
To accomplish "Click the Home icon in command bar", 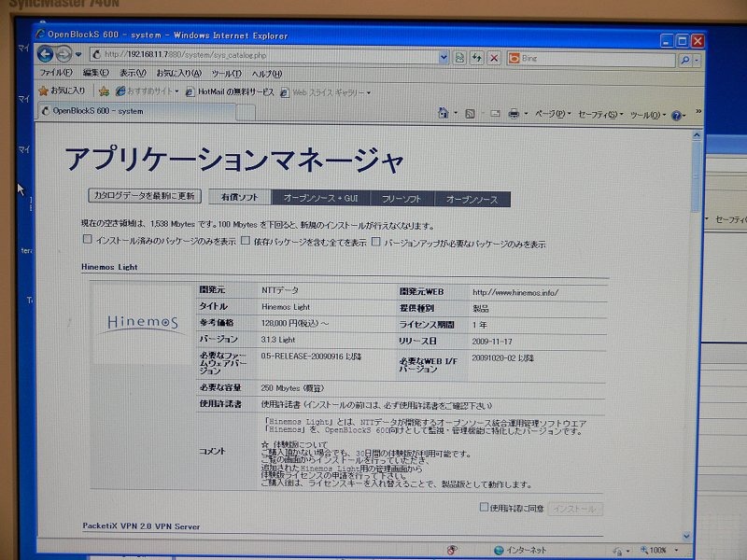I will [443, 113].
